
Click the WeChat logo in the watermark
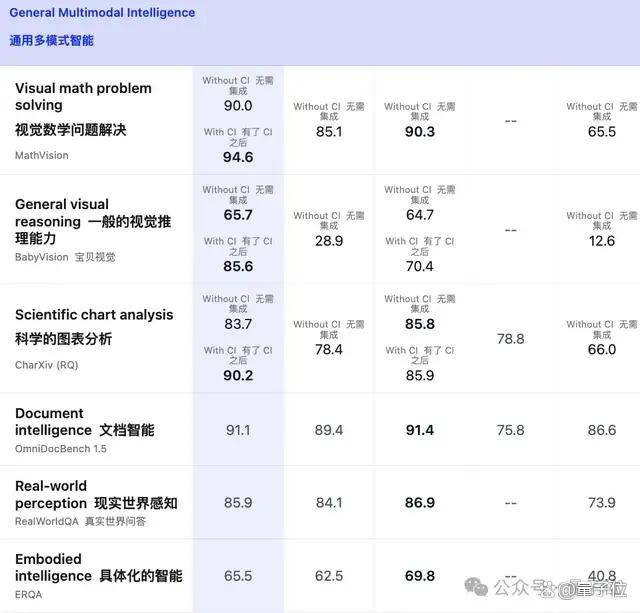(476, 587)
